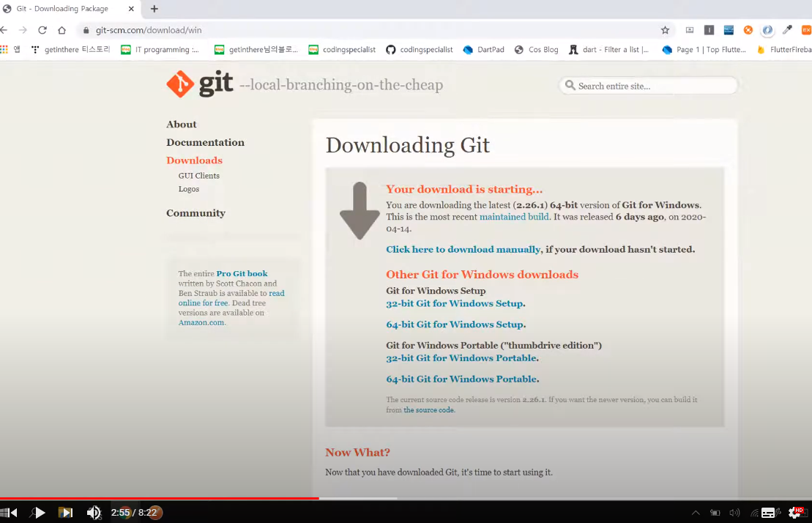Open the Community menu item

click(195, 213)
